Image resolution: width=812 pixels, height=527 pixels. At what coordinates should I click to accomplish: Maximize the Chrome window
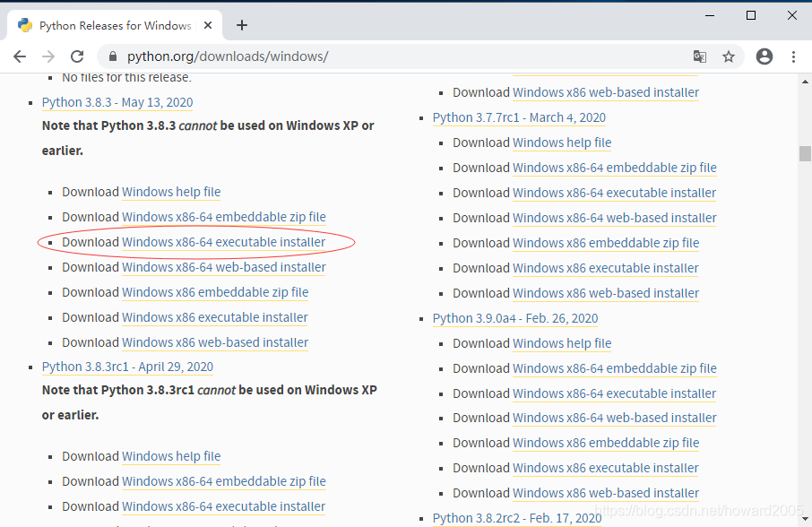click(x=751, y=15)
